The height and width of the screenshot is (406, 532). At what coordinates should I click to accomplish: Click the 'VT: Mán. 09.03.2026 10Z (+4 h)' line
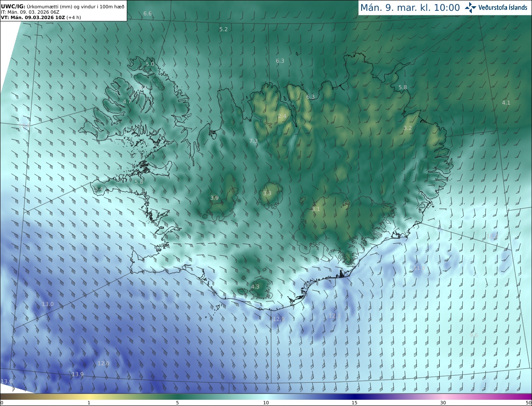(x=41, y=17)
